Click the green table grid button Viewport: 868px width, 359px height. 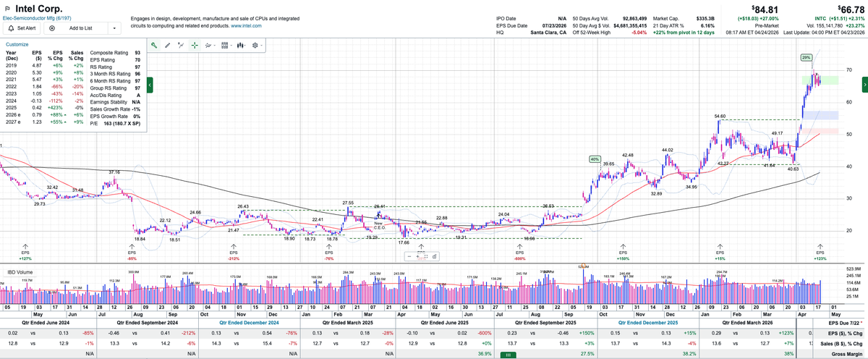(509, 354)
